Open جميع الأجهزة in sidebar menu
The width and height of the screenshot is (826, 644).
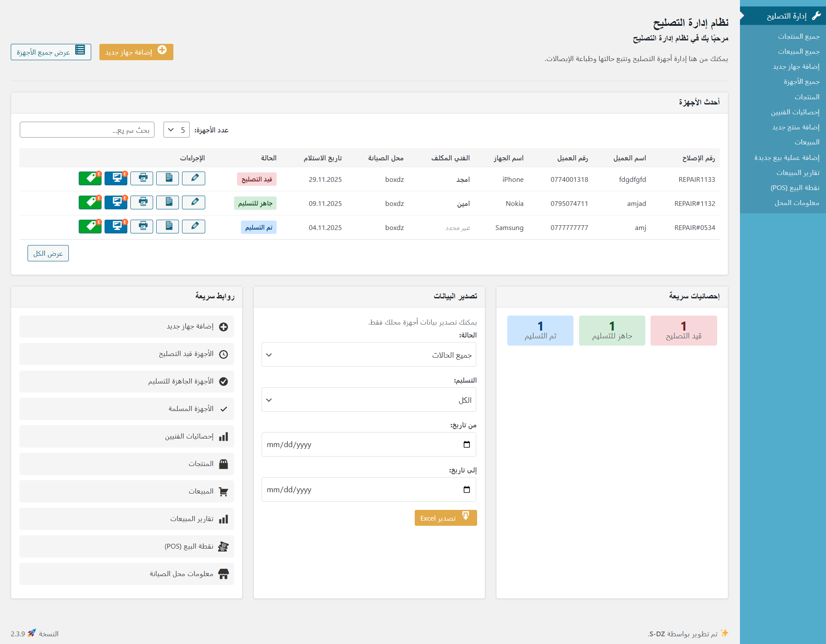click(x=801, y=82)
